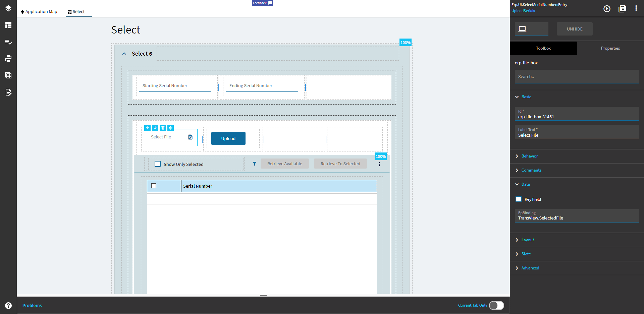Open the checklist rules icon in the sidebar
Image resolution: width=644 pixels, height=314 pixels.
8,42
